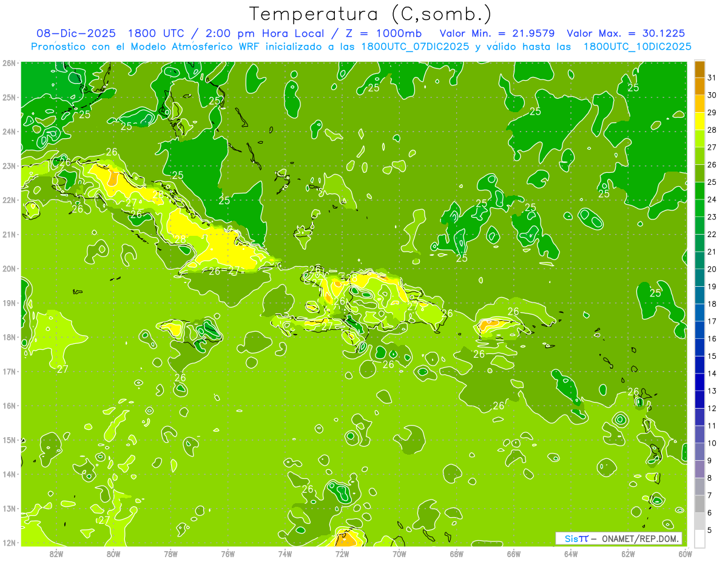728x562 pixels.
Task: Click the 13N latitude axis label
Action: pyautogui.click(x=8, y=509)
